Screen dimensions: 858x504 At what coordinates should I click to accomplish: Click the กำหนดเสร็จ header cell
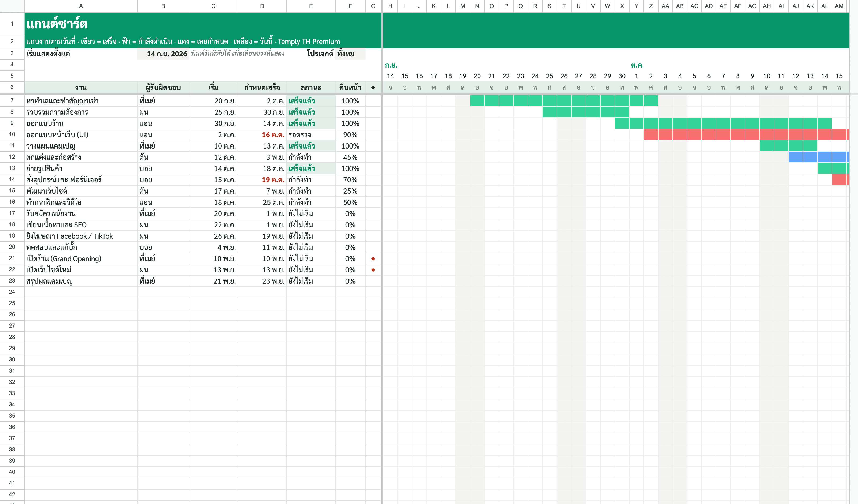pos(262,87)
